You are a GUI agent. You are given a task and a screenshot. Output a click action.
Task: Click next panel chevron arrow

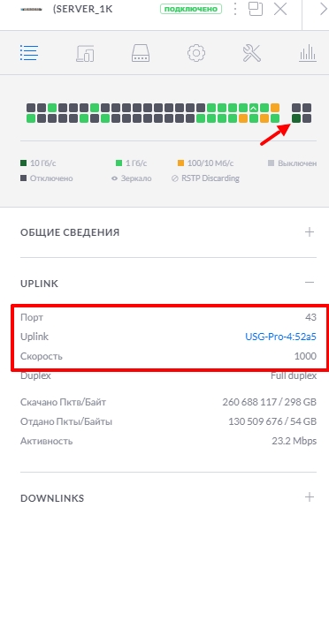click(x=323, y=9)
